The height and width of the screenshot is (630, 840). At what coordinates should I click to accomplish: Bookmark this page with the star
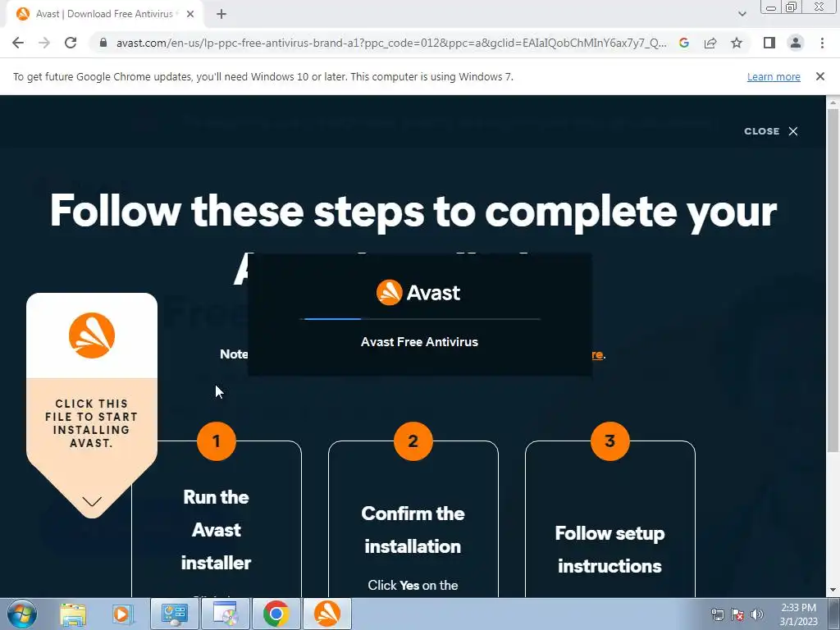(x=737, y=43)
